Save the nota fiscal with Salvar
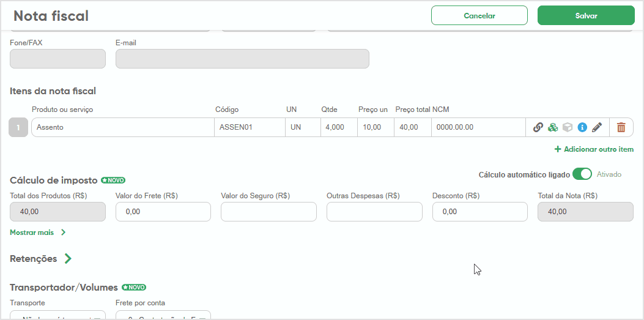This screenshot has width=644, height=320. coord(586,16)
